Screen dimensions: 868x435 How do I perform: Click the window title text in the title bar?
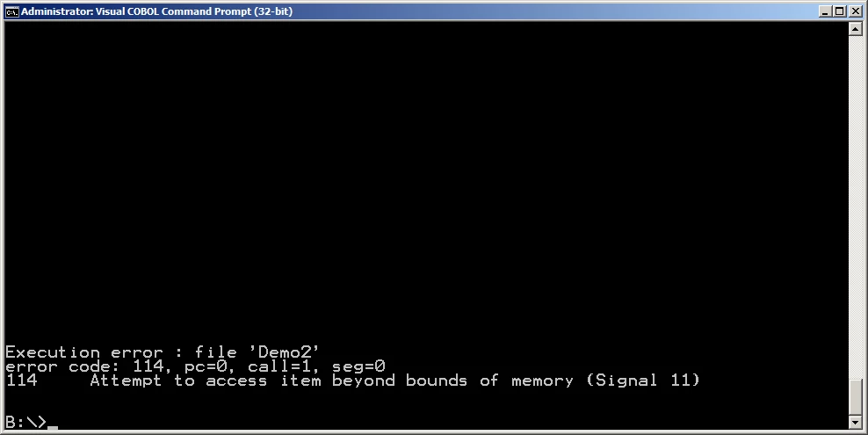(156, 11)
